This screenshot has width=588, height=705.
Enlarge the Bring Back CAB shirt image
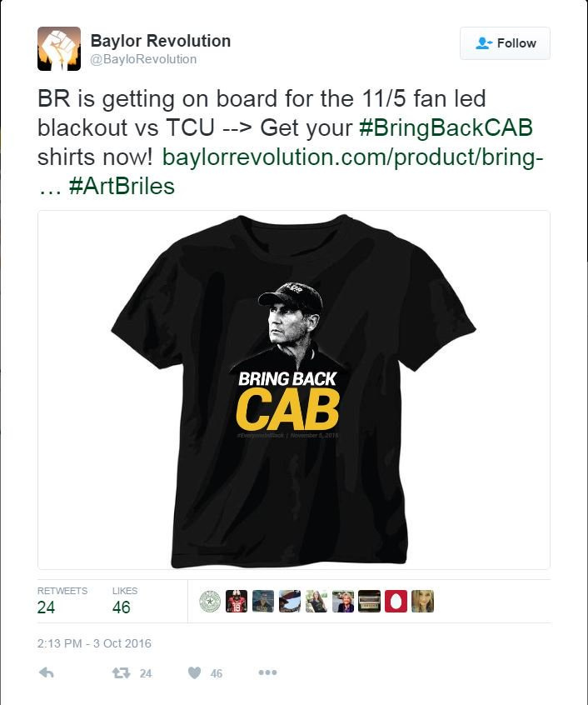pyautogui.click(x=294, y=390)
